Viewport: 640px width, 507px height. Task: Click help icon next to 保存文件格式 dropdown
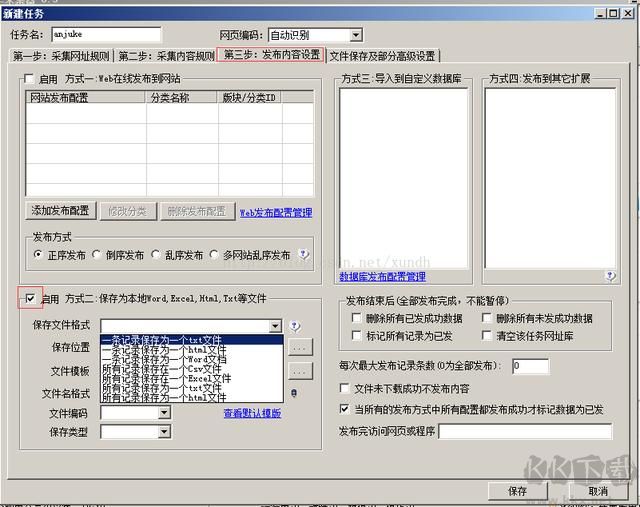[x=295, y=326]
